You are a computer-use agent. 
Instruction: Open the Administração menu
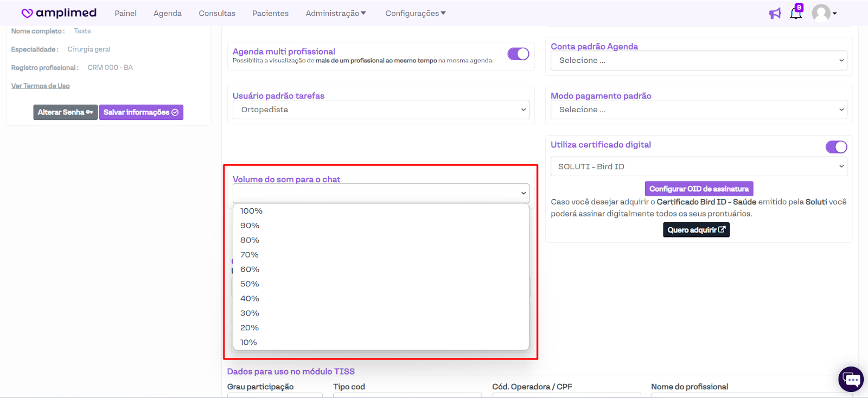click(335, 13)
